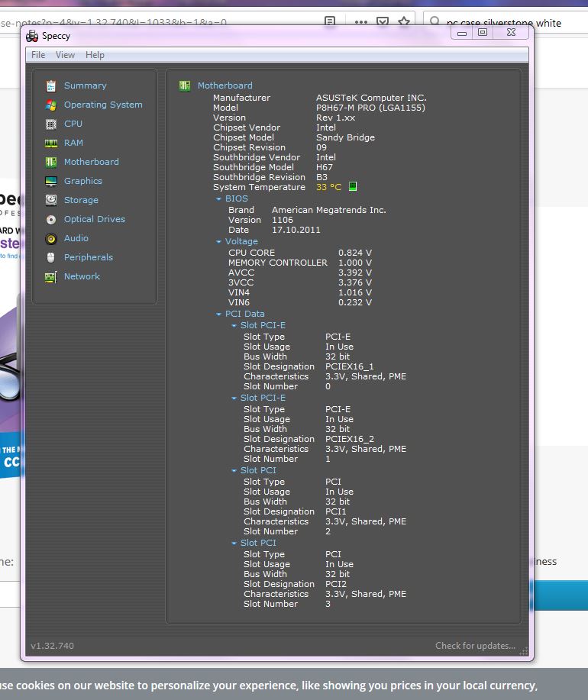The width and height of the screenshot is (588, 700).
Task: Switch to the Storage section
Action: point(81,201)
